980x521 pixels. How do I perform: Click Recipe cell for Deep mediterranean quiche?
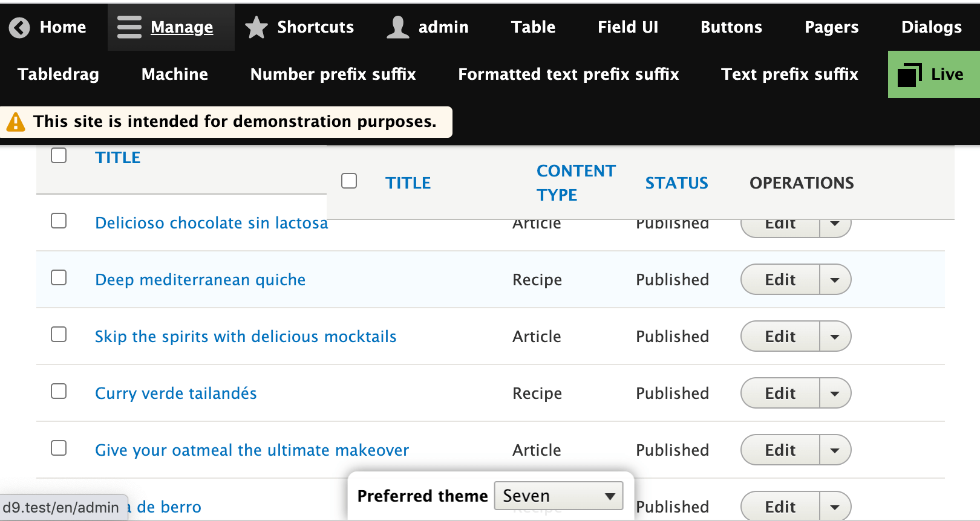coord(537,280)
